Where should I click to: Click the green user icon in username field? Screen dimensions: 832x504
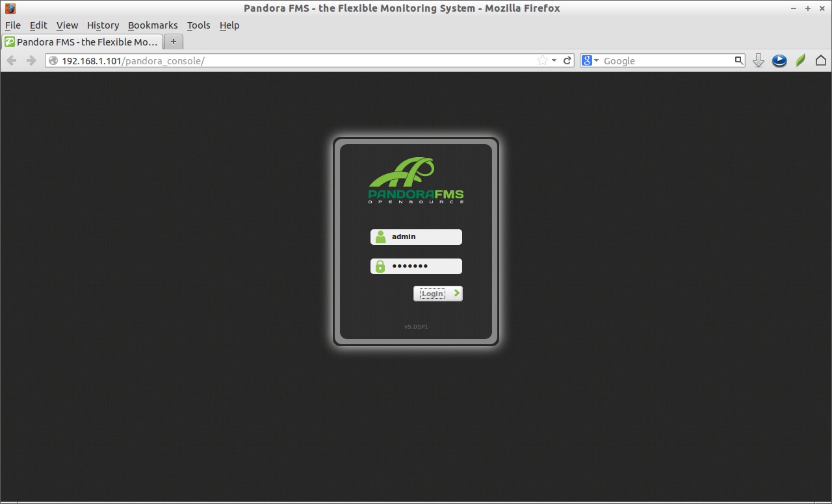point(380,237)
